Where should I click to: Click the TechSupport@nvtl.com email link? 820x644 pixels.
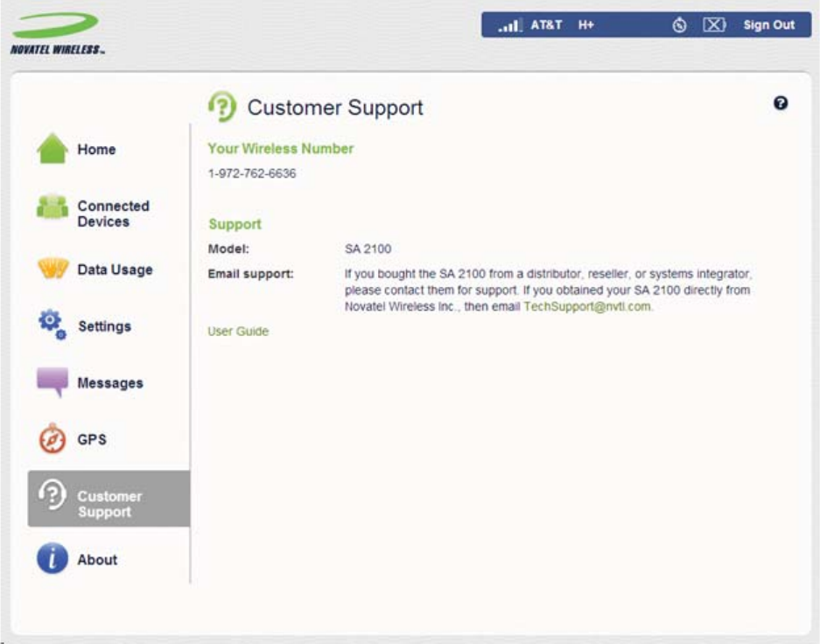[587, 306]
